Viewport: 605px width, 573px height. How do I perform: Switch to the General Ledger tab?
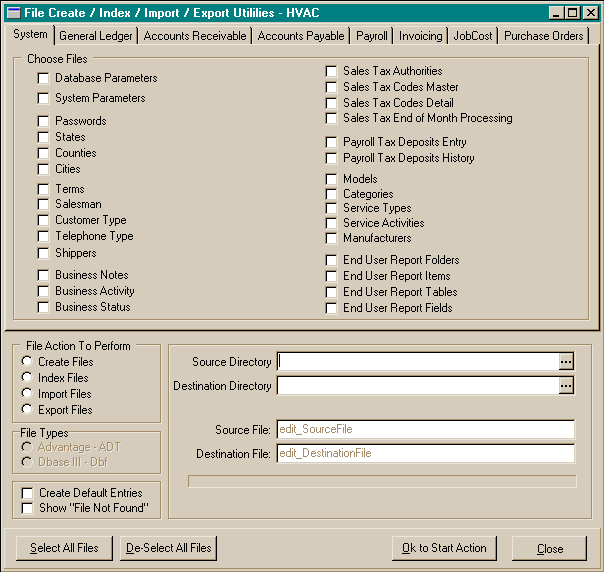coord(96,36)
